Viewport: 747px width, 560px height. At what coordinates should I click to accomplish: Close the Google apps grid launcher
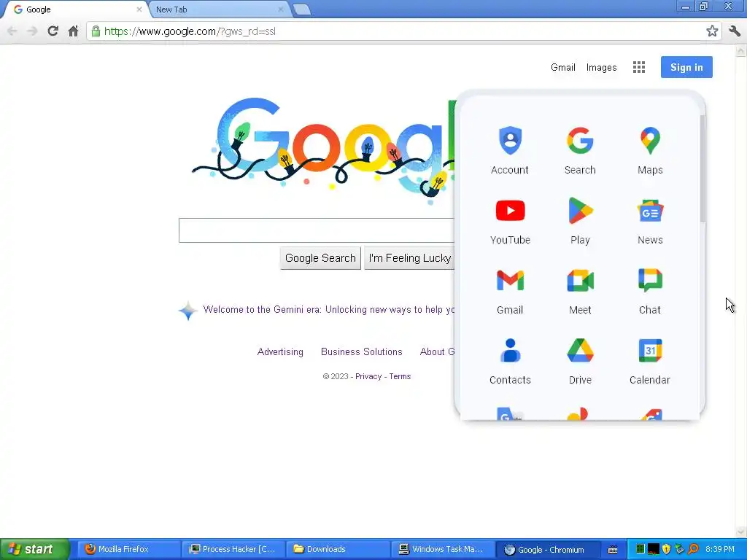639,67
